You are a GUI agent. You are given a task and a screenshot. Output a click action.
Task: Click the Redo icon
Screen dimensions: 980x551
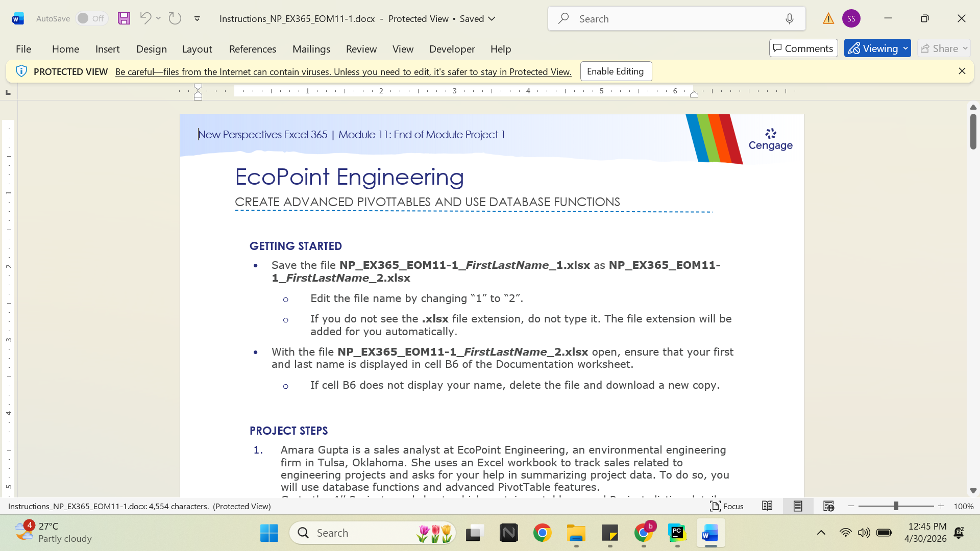pos(175,18)
